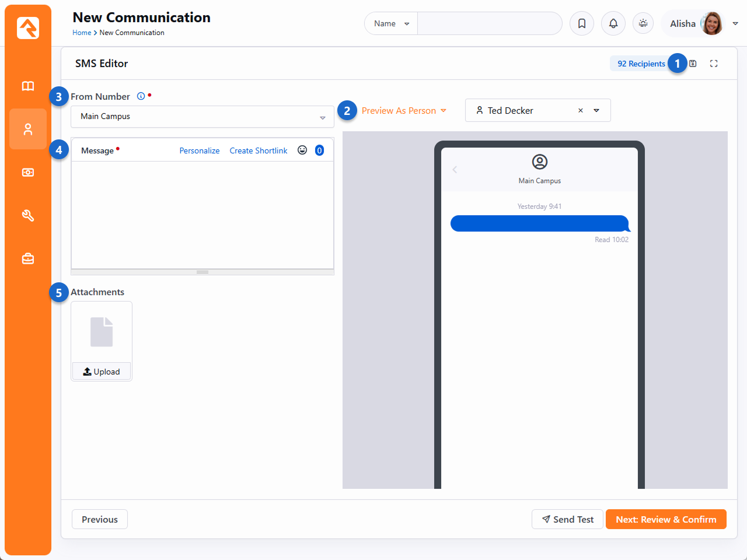Toggle light/dark theme sun icon
Viewport: 747px width, 560px height.
pyautogui.click(x=643, y=23)
